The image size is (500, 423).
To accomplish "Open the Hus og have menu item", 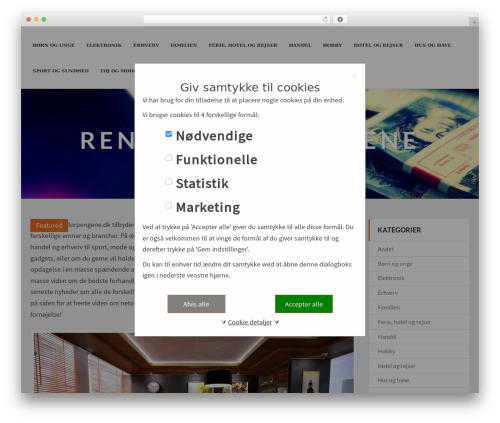I will point(433,45).
